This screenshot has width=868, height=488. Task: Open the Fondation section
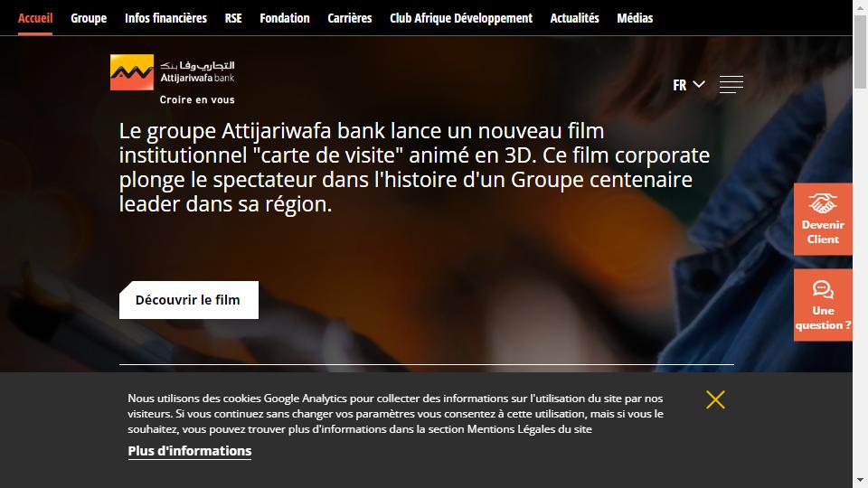285,18
